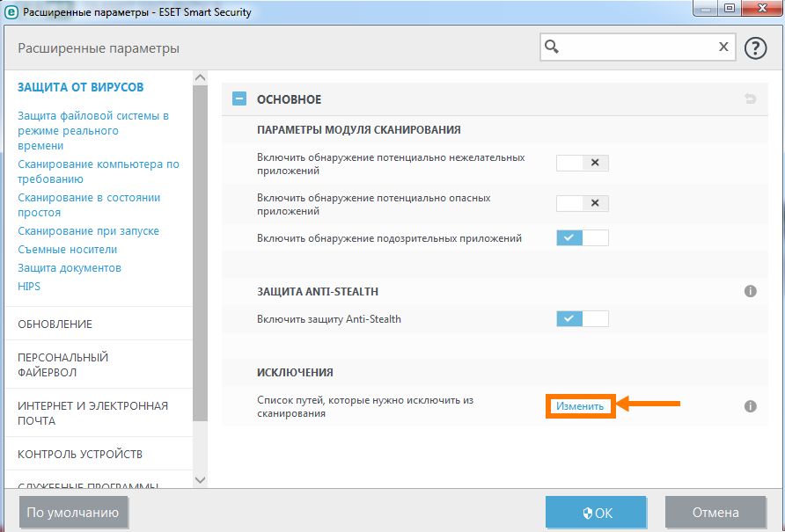Open Защита файловой системы в режиме реального времени
Viewport: 785px width, 532px height.
click(x=93, y=131)
